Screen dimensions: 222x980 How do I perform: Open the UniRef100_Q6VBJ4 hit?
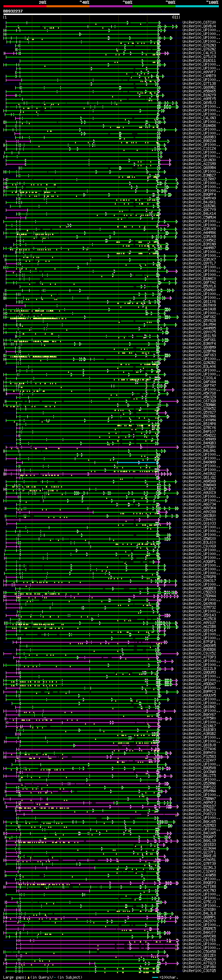(x=199, y=26)
